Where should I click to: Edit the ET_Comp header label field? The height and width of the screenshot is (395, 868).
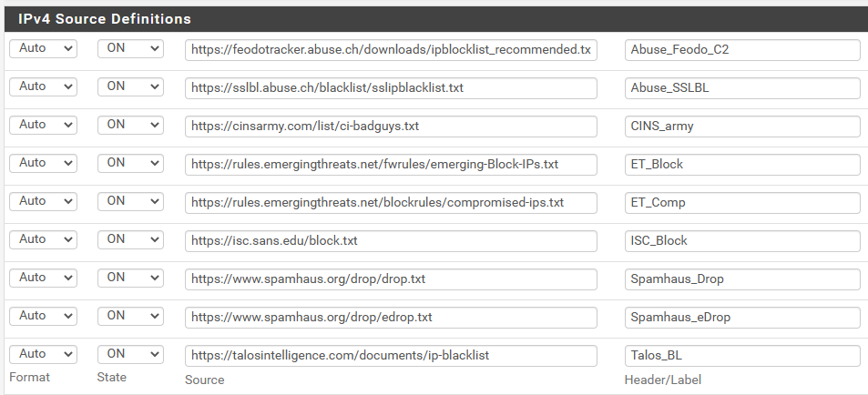tap(742, 202)
